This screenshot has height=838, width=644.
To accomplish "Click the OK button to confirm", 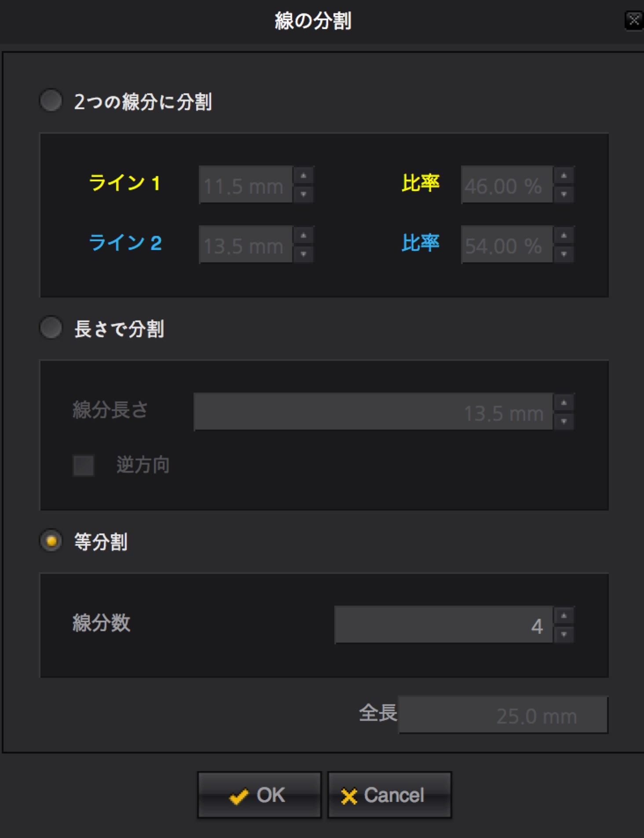I will 259,795.
